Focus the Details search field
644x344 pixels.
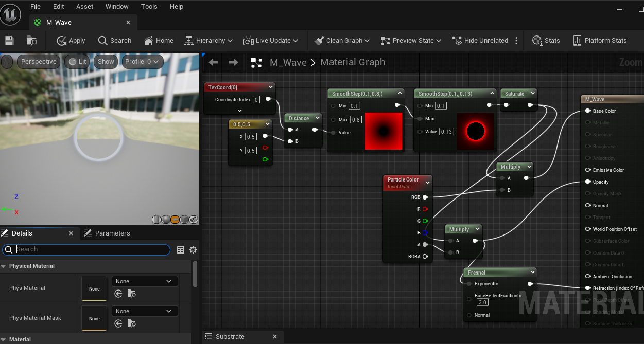click(86, 249)
